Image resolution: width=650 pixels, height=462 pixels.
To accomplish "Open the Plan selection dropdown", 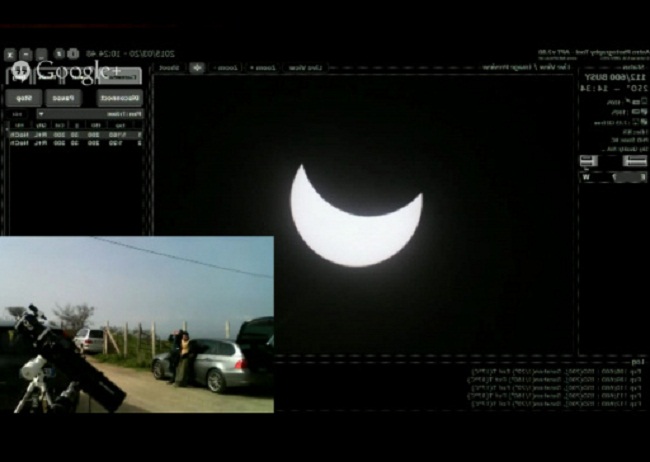I will (x=90, y=114).
